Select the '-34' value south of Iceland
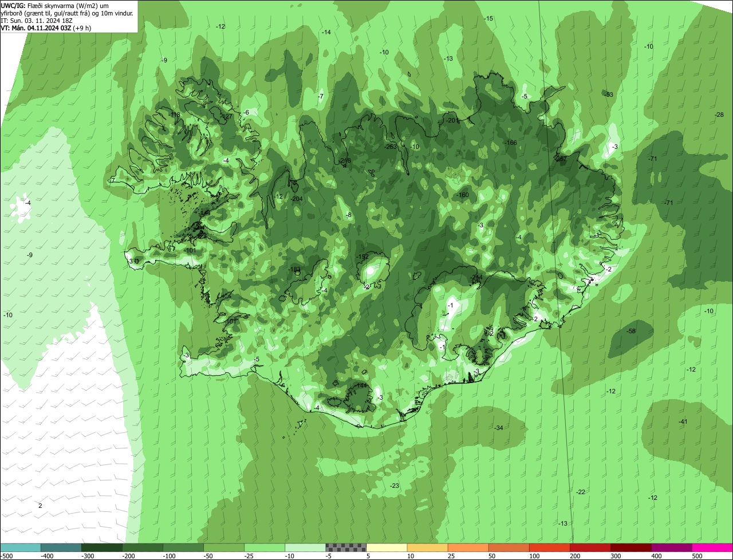The height and width of the screenshot is (560, 733). 499,428
